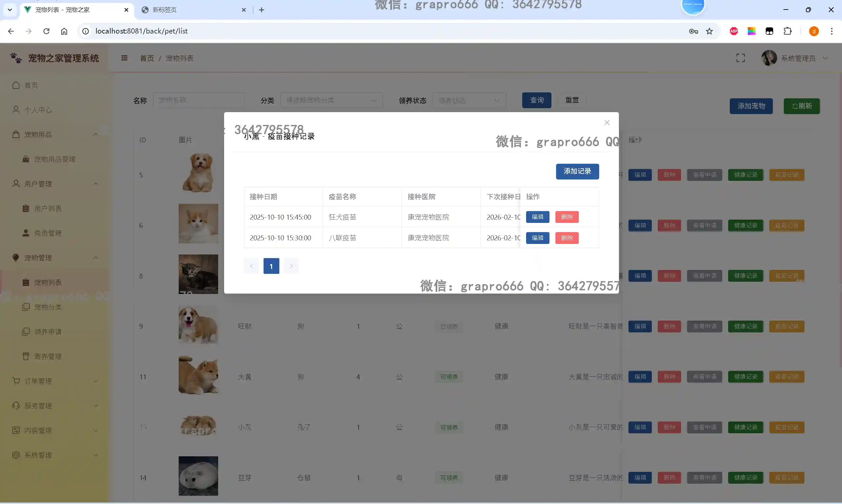Viewport: 842px width, 504px height.
Task: Reload the page in the browser
Action: point(46,31)
